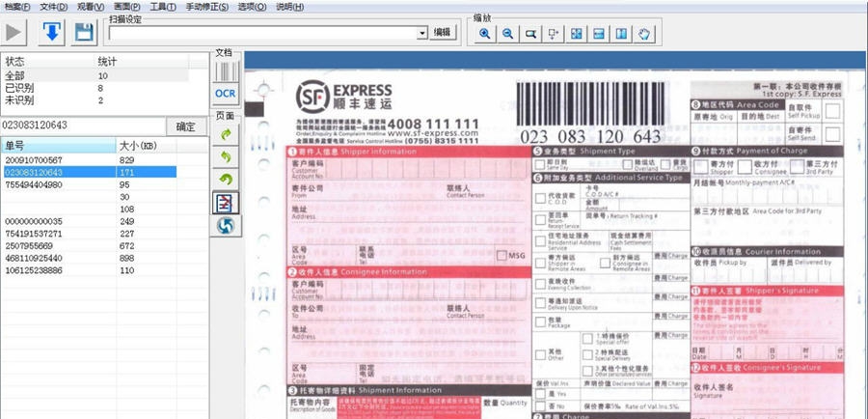Click the blue download arrow toolbar icon
The image size is (868, 419).
pyautogui.click(x=51, y=32)
